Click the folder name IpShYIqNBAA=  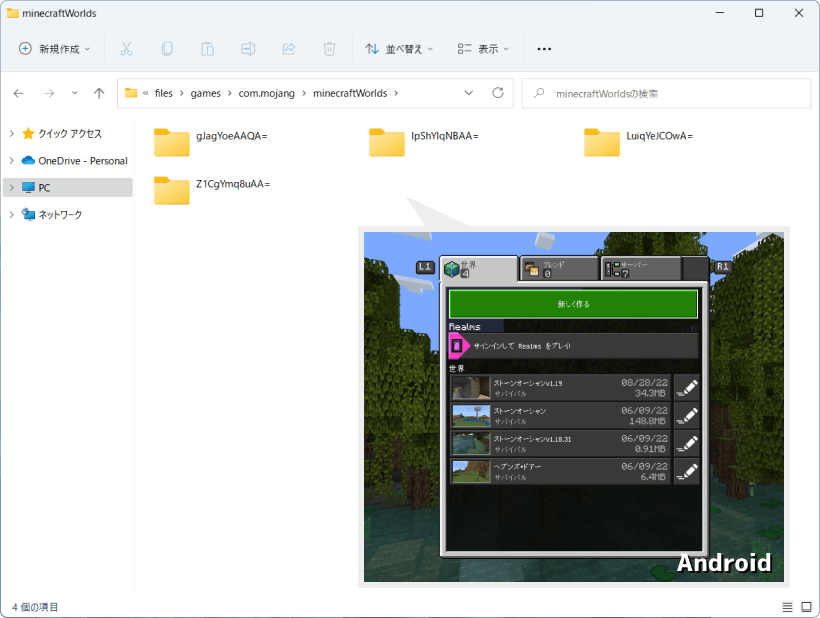pos(445,136)
